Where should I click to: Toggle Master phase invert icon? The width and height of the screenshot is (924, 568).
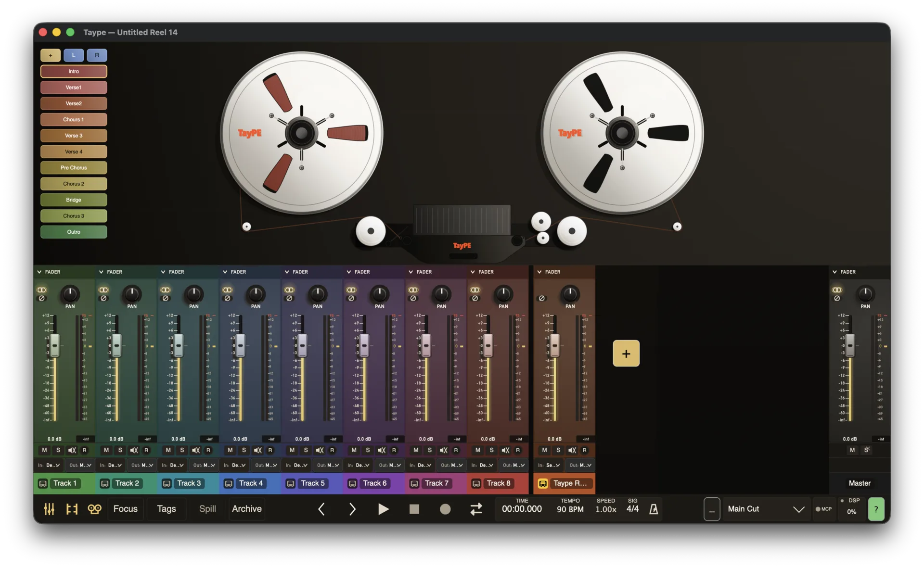tap(837, 298)
